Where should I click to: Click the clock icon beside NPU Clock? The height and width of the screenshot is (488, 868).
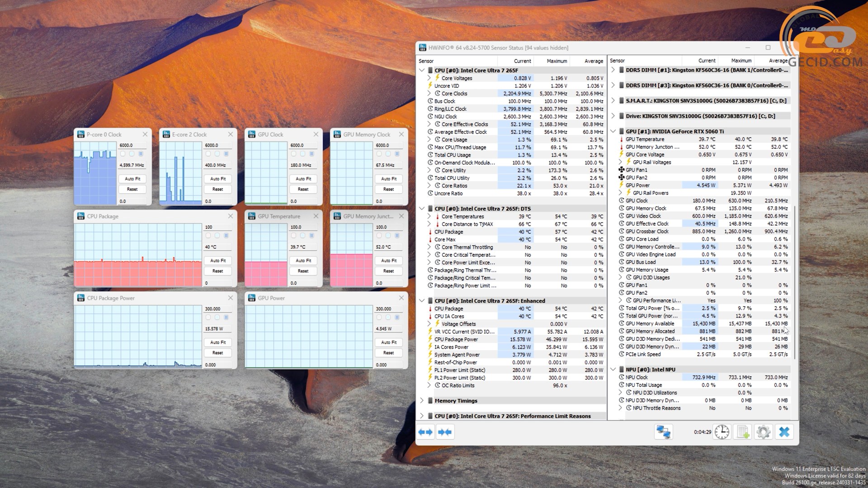coord(622,377)
